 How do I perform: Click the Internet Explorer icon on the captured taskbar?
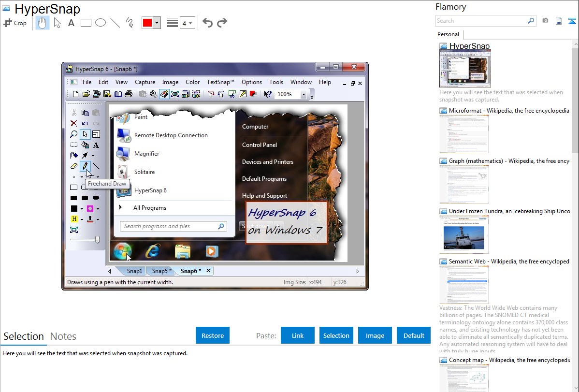tap(152, 252)
